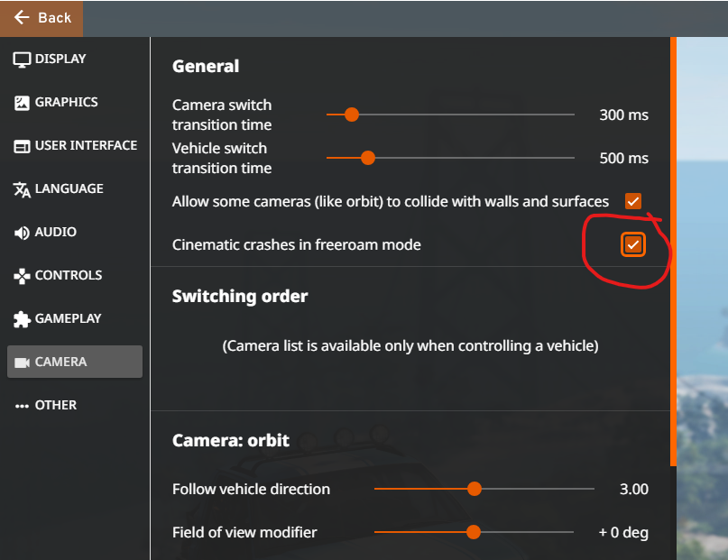The image size is (728, 560).
Task: Click the Other three-dots icon
Action: point(22,406)
